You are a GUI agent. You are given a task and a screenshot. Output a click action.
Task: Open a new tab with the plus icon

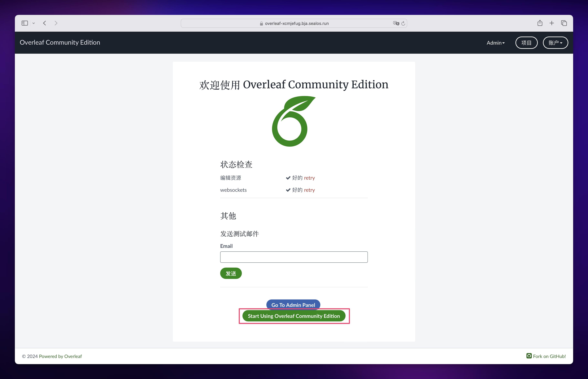click(x=552, y=23)
